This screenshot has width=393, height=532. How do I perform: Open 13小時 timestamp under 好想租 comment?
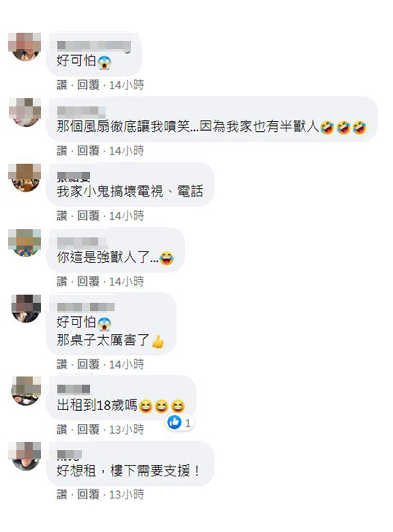(x=127, y=494)
